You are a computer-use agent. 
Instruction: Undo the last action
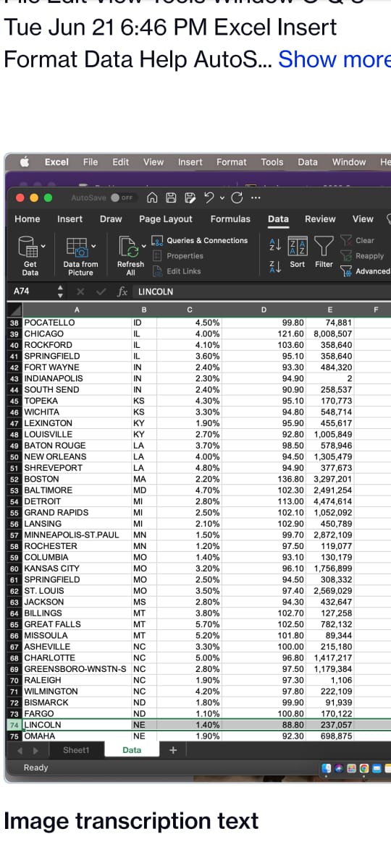208,197
